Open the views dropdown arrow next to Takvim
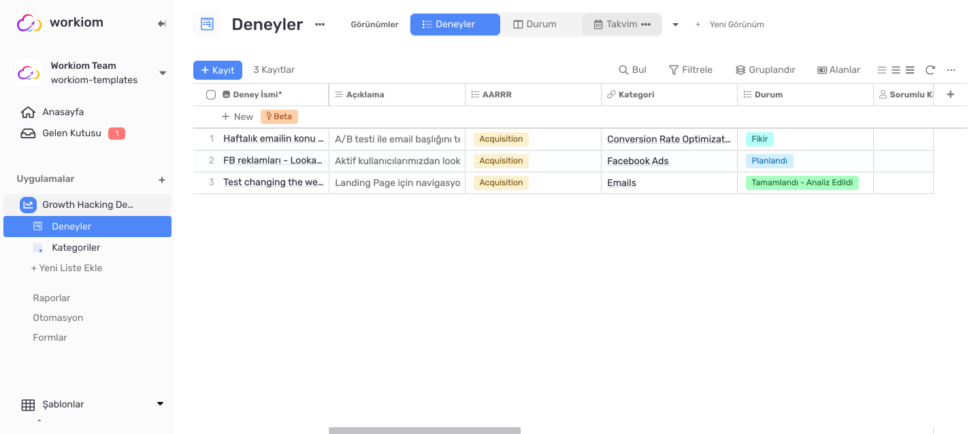The width and height of the screenshot is (980, 434). 675,24
